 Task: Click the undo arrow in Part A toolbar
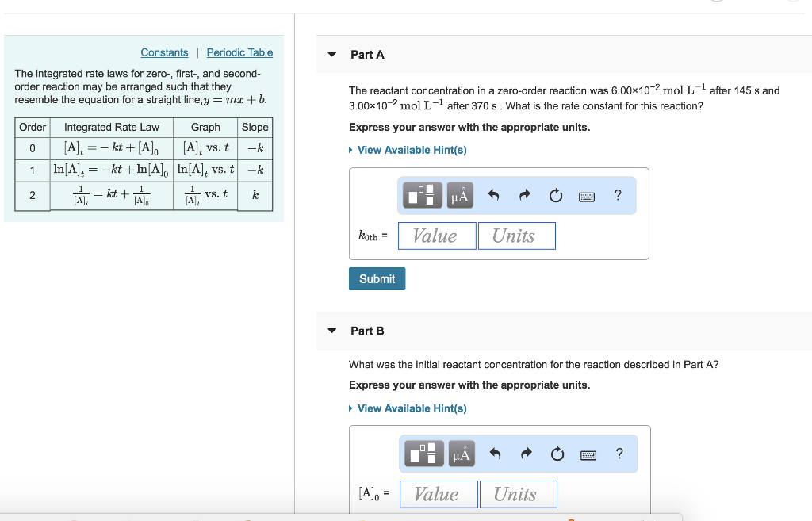tap(492, 195)
